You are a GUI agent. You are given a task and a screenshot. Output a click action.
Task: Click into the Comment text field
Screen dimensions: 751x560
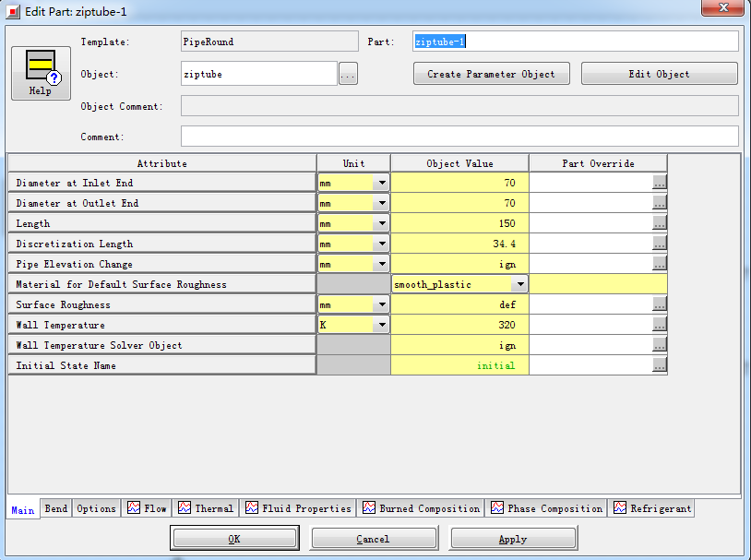459,137
